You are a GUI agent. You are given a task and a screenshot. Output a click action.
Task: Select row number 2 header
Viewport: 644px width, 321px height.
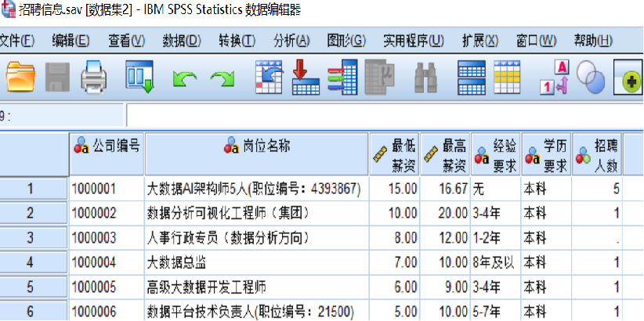coord(34,214)
